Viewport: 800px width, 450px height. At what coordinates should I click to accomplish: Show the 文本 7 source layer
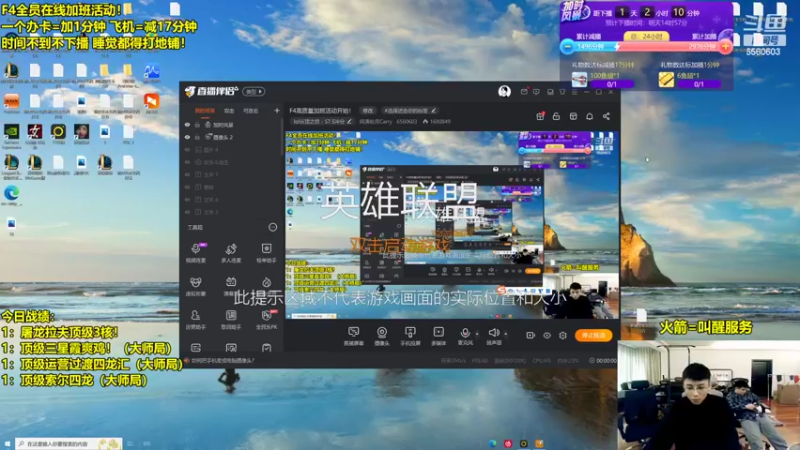[187, 174]
